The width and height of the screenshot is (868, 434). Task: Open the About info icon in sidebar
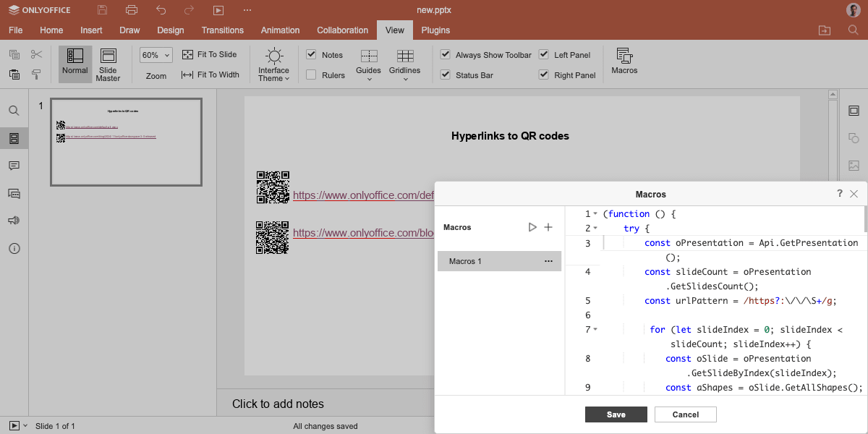pos(14,248)
